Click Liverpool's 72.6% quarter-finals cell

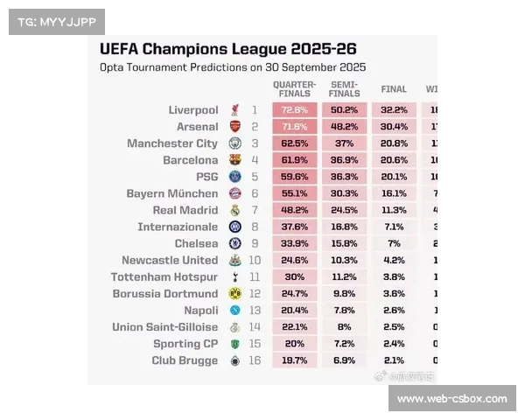(295, 110)
